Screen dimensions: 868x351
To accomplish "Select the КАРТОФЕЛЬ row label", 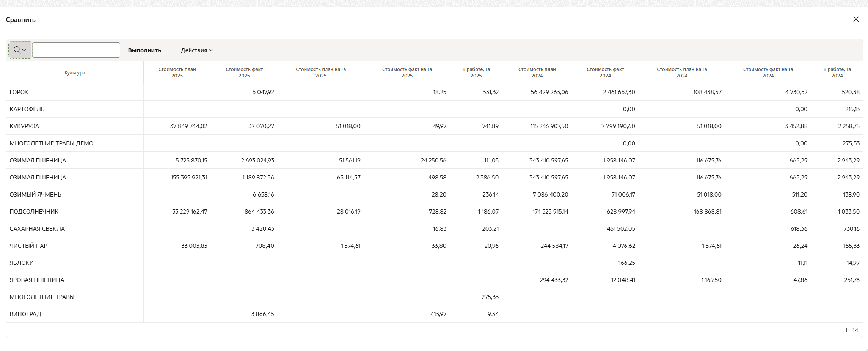I will [27, 109].
